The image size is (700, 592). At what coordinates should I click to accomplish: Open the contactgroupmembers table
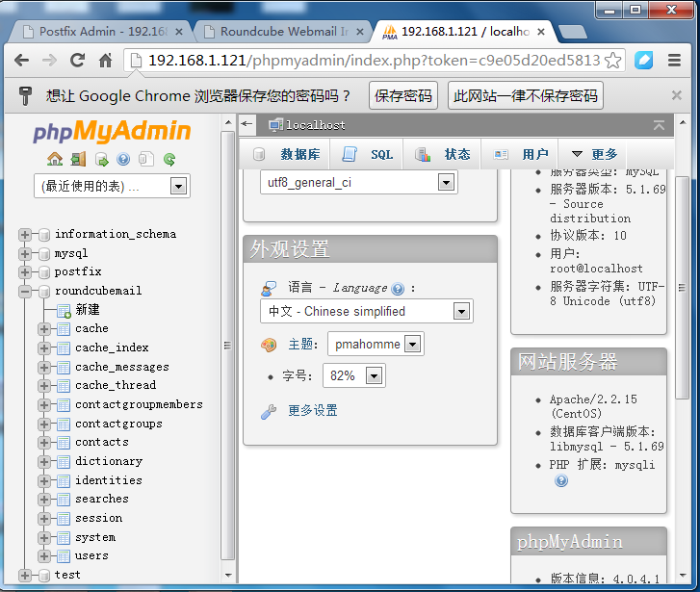coord(139,404)
